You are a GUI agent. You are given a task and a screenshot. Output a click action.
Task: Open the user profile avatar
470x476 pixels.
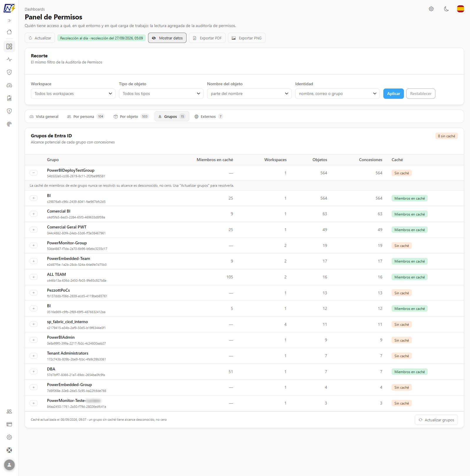(x=9, y=465)
